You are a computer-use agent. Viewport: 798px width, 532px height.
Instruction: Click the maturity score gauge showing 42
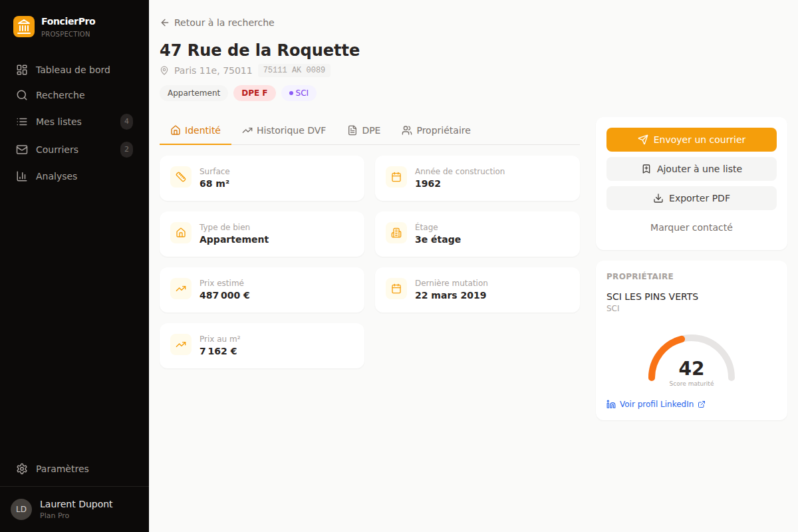coord(692,360)
